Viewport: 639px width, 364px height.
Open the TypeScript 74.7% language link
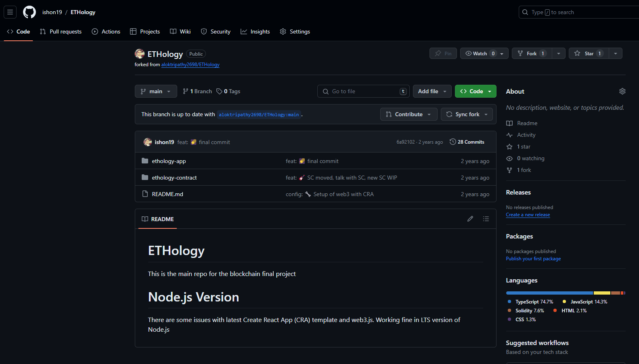(530, 301)
